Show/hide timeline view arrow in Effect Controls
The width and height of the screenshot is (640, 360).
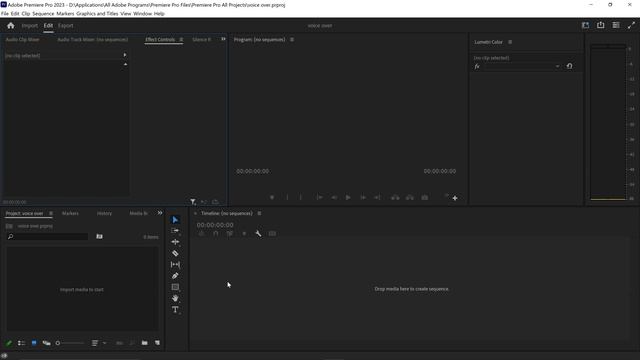[125, 55]
